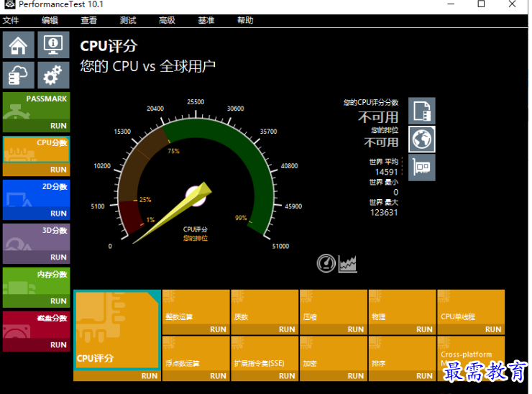Open the 编辑 menu

coord(50,20)
